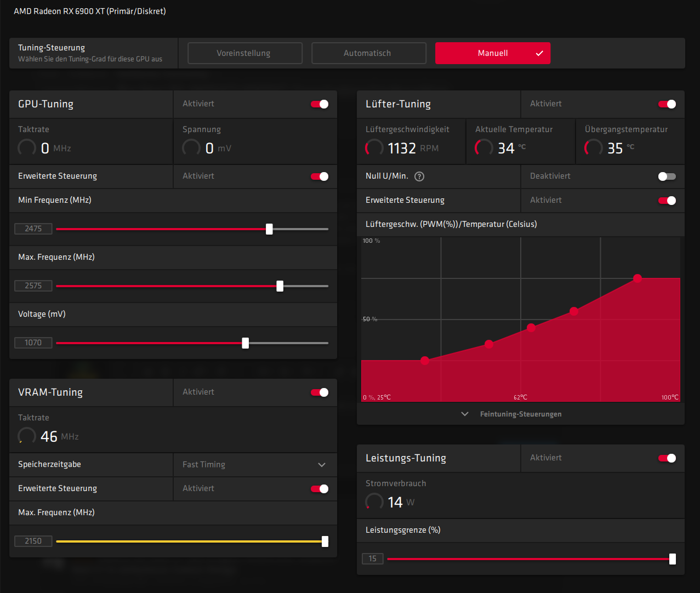Click the Spannung gauge icon

tap(191, 147)
